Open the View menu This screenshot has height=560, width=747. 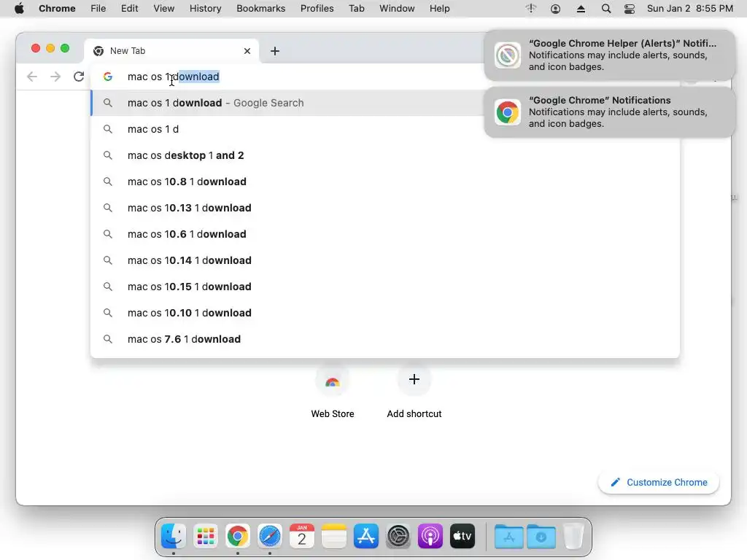(x=164, y=9)
